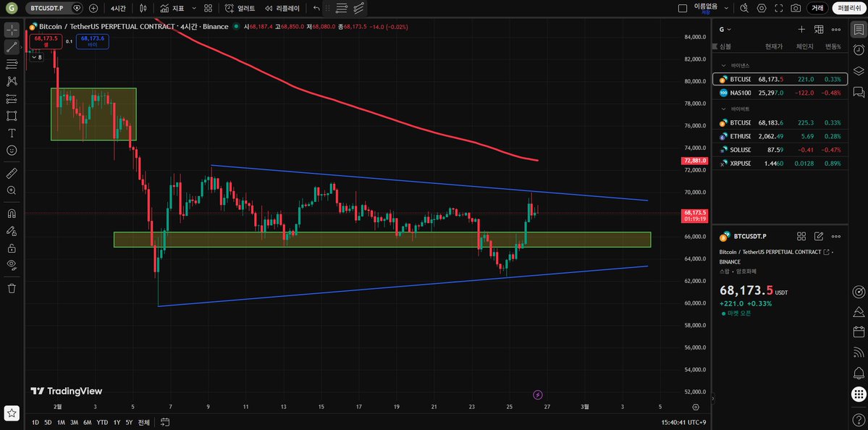This screenshot has width=868, height=430.
Task: Toggle magnet mode for drawings
Action: coord(12,214)
